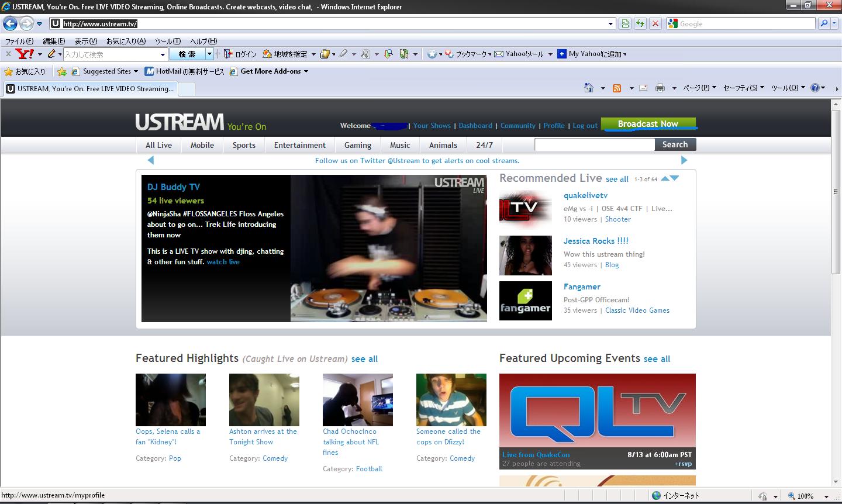Open HotMail の無料サービス favorite link
Viewport: 842px width, 504px height.
185,71
